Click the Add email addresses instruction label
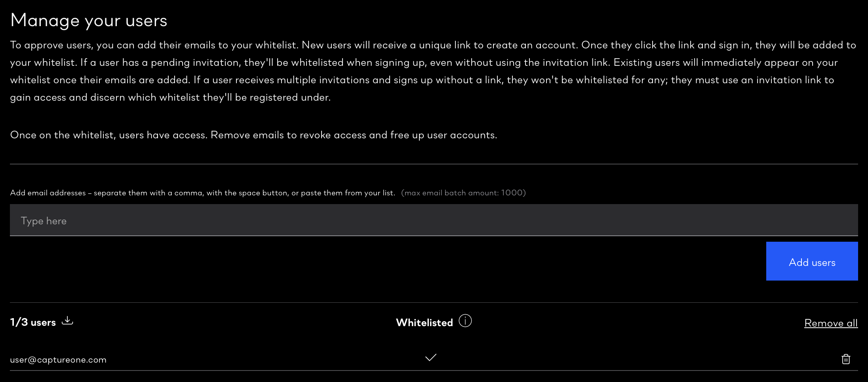Image resolution: width=868 pixels, height=382 pixels. pos(202,193)
